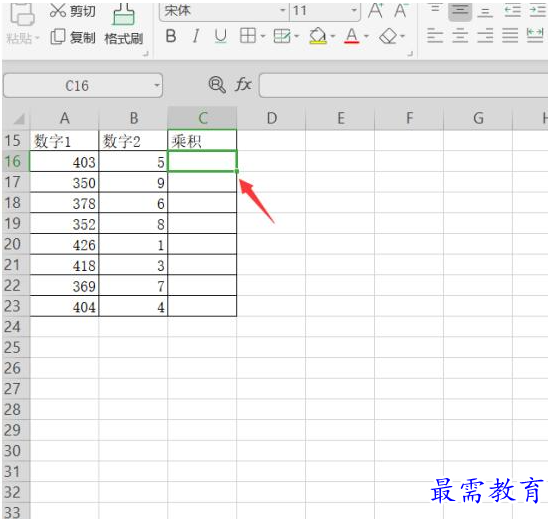Open the font color dropdown arrow

pos(366,36)
